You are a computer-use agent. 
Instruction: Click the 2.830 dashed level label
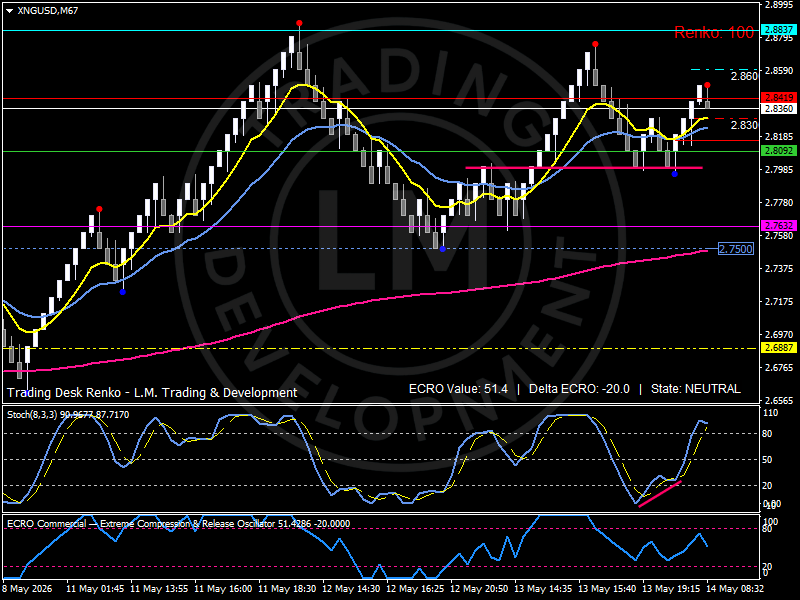coord(744,125)
